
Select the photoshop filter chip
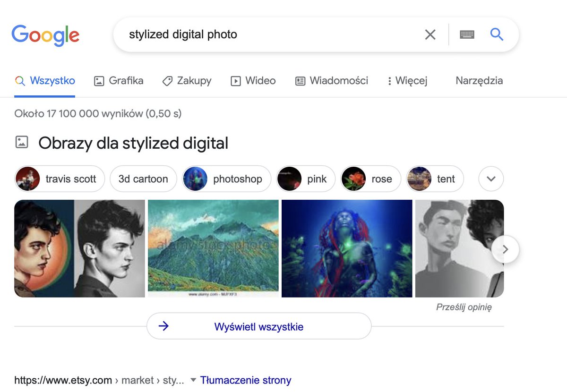coord(226,179)
